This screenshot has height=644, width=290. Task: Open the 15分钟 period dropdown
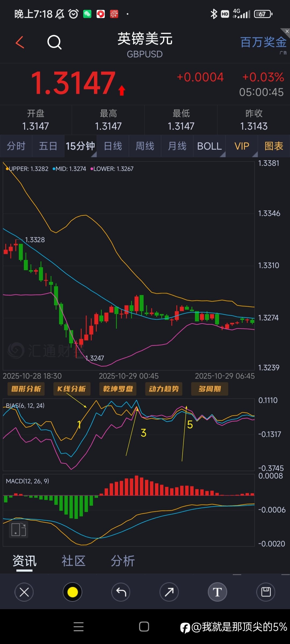pos(81,146)
